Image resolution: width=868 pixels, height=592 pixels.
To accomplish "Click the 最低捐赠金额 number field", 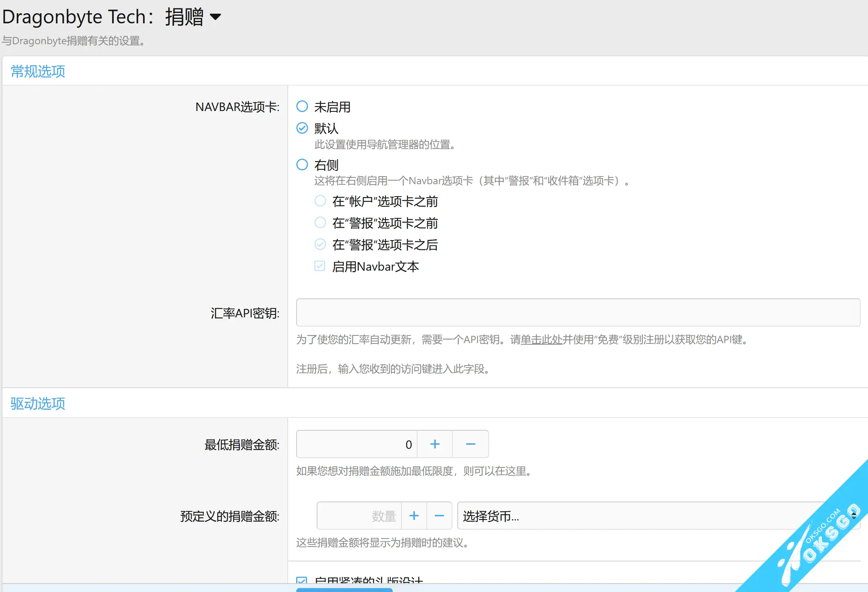I will (x=356, y=444).
